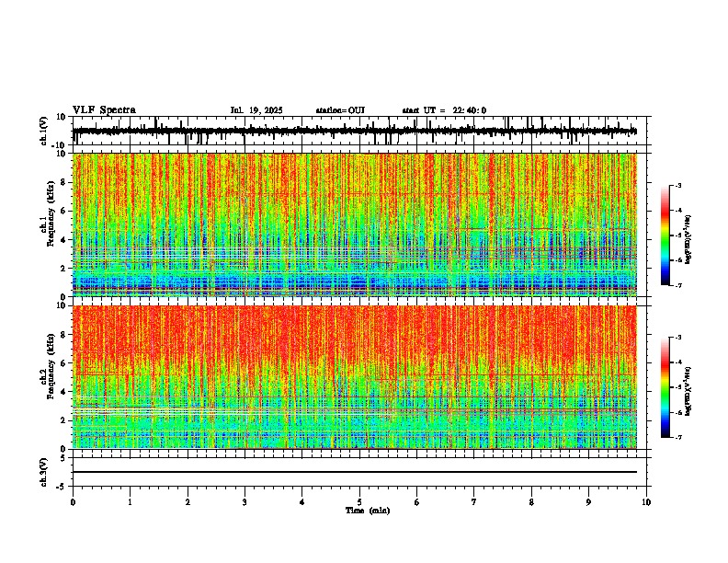Viewport: 728px width, 563px height.
Task: Click inside the ch.1 spectrogram panel
Action: click(355, 224)
